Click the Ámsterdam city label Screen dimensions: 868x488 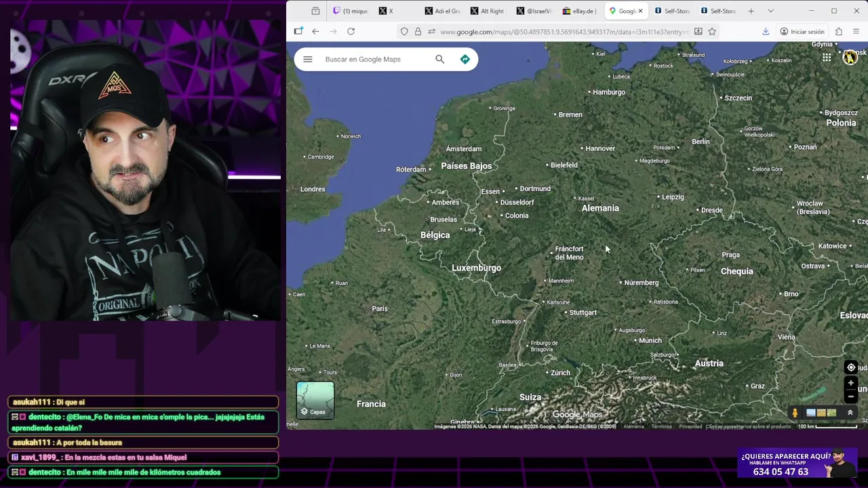tap(464, 149)
